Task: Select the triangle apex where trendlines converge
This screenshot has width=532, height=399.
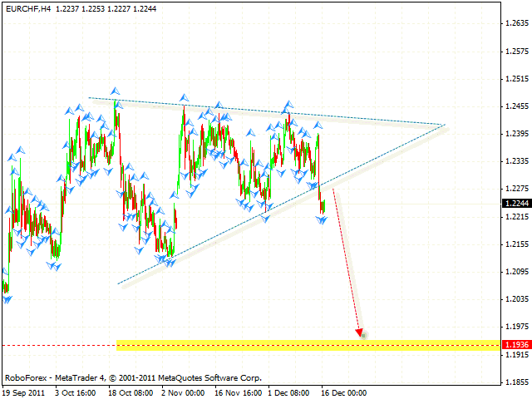Action: (x=446, y=126)
